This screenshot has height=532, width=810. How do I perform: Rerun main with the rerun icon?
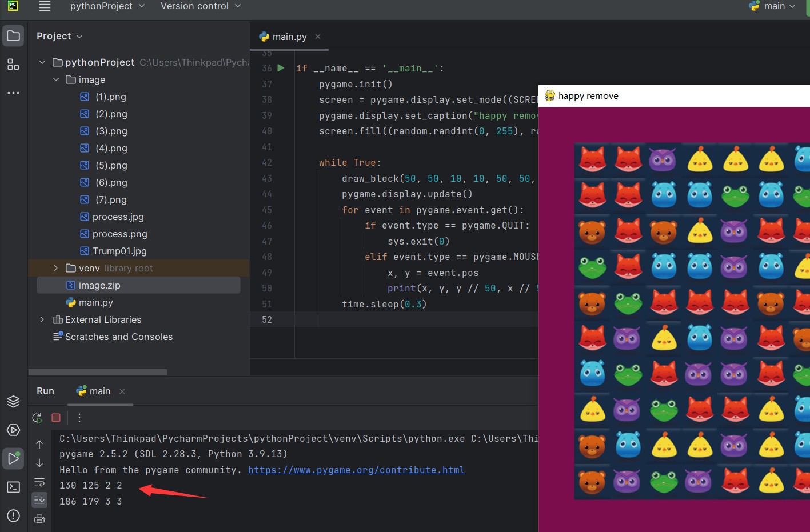pos(38,418)
